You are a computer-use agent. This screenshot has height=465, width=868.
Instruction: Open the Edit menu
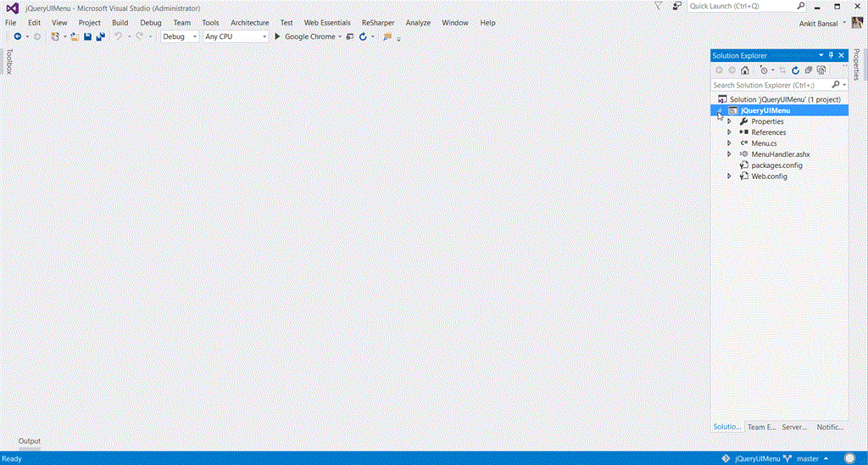tap(34, 23)
